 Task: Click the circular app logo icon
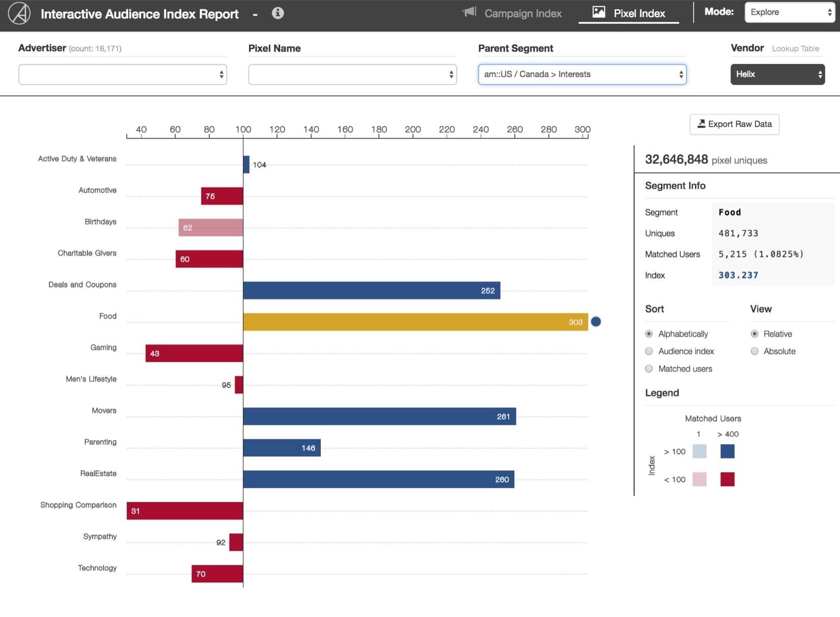(x=19, y=13)
